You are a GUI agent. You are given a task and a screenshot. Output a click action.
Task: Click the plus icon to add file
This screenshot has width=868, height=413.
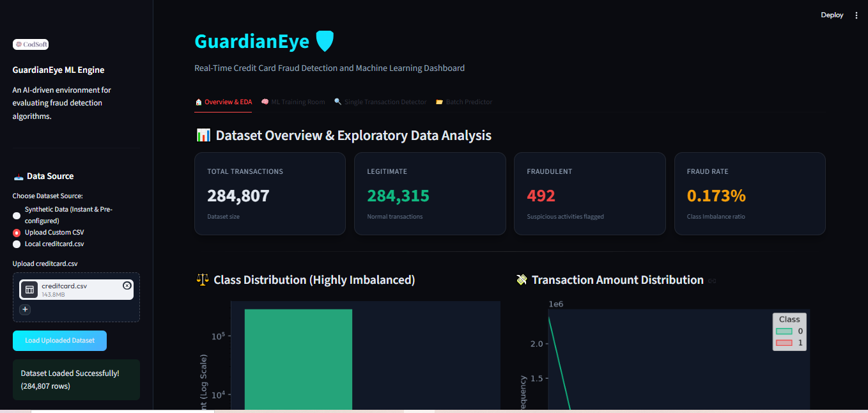pos(25,309)
